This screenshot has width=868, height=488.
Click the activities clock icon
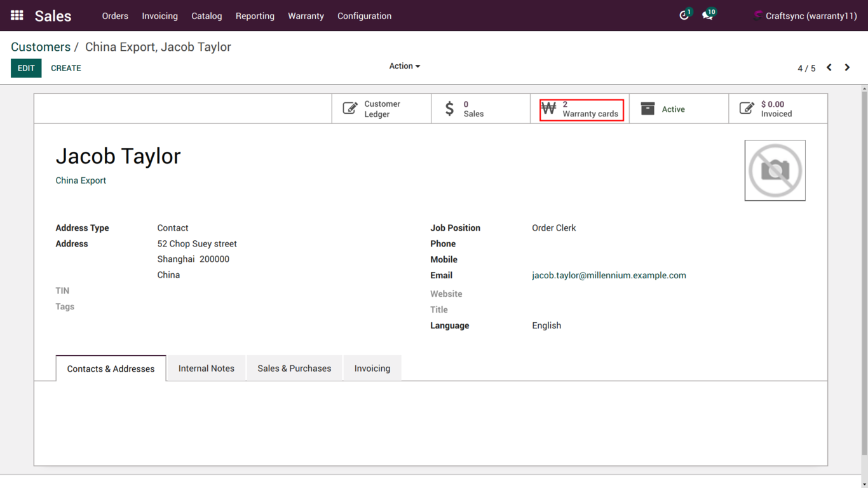(684, 15)
